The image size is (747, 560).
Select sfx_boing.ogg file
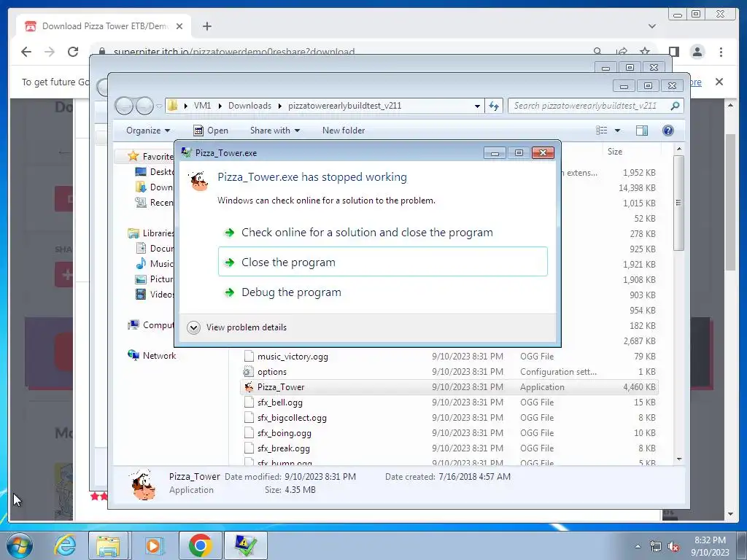click(284, 433)
